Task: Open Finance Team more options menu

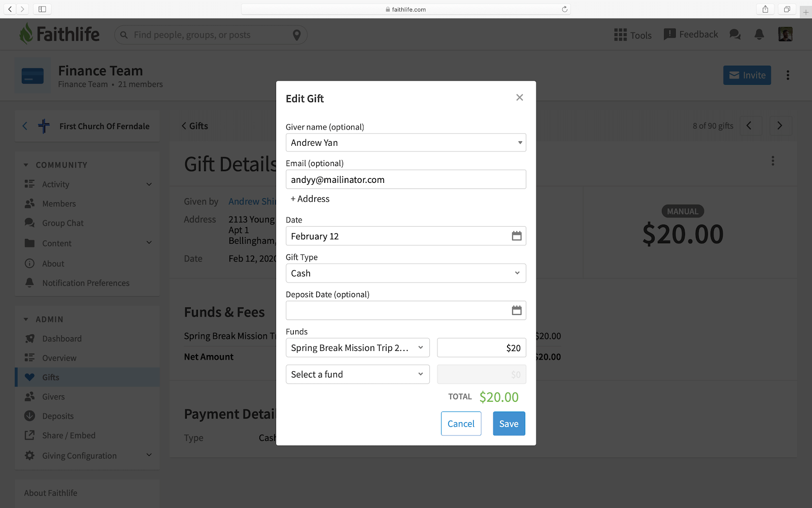Action: [x=788, y=75]
